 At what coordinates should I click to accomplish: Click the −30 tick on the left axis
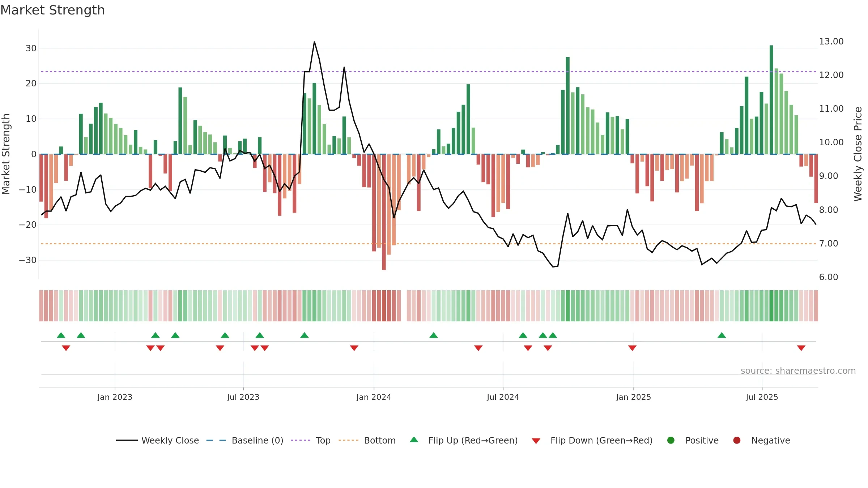(x=28, y=260)
